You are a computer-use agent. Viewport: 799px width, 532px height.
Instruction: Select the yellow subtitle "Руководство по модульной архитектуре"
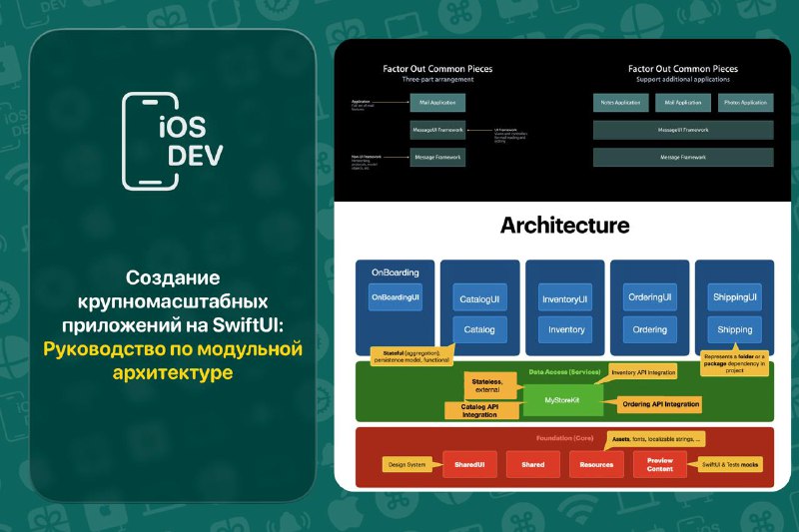(x=173, y=360)
